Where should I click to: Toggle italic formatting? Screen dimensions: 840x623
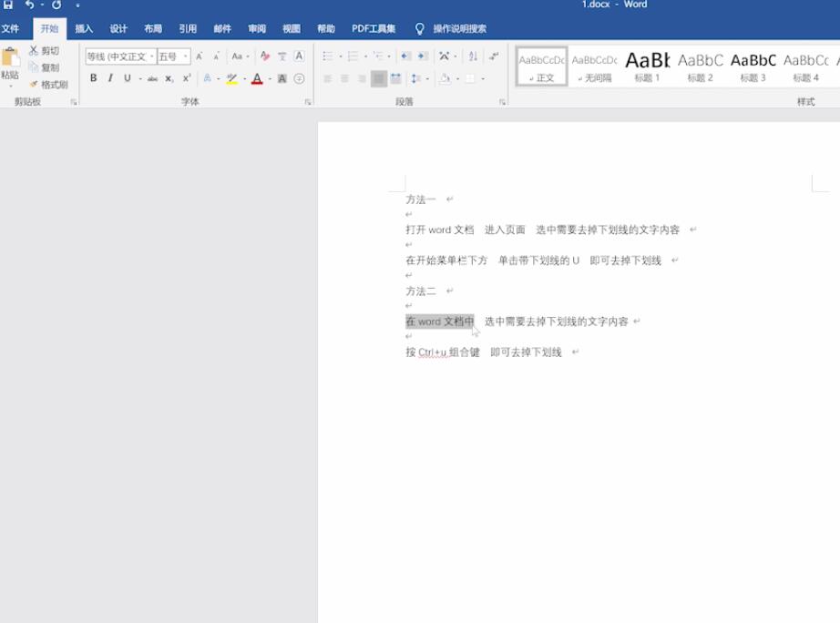click(110, 78)
